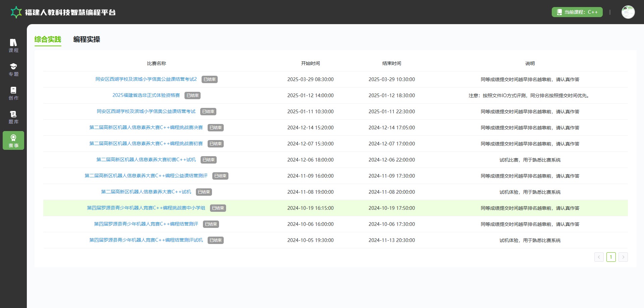Open 第二届高新区机器人信息素养大赛C++编程挑战赛决赛 link
This screenshot has height=308, width=644.
146,128
